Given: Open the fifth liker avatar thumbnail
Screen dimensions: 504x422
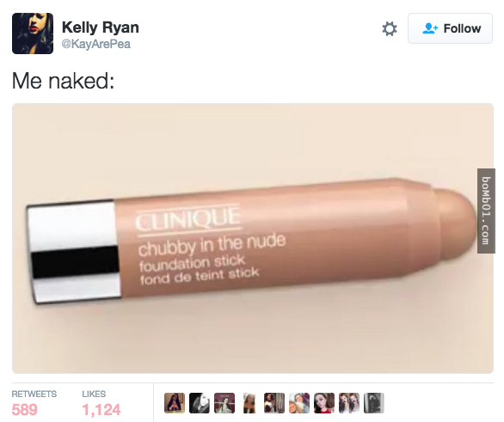Looking at the screenshot, I should tap(274, 403).
